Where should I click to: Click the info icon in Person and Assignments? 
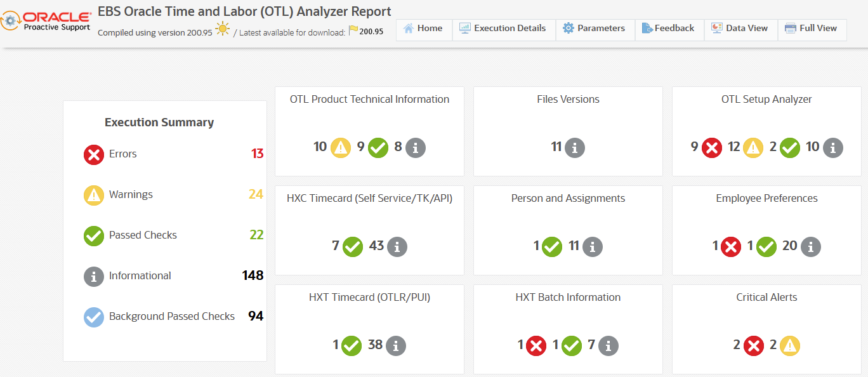pos(592,247)
